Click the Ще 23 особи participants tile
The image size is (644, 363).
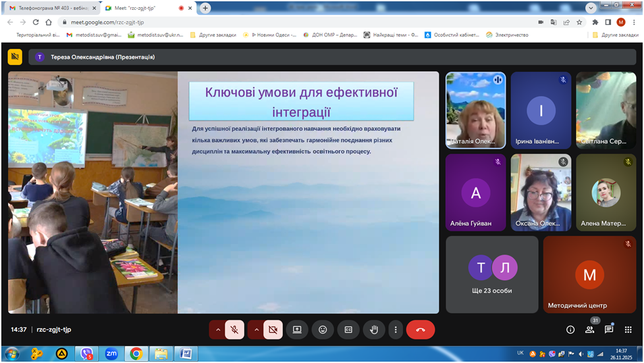[x=492, y=274]
